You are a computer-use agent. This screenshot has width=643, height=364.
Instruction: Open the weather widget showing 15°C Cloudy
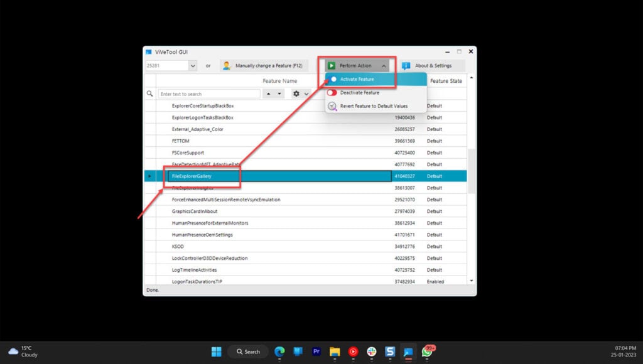tap(23, 351)
